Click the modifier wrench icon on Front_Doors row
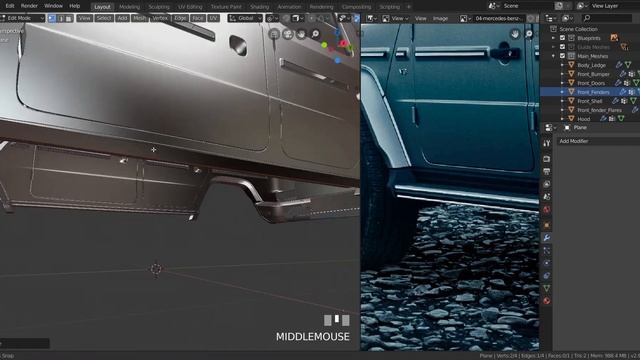Image resolution: width=640 pixels, height=360 pixels. (619, 83)
